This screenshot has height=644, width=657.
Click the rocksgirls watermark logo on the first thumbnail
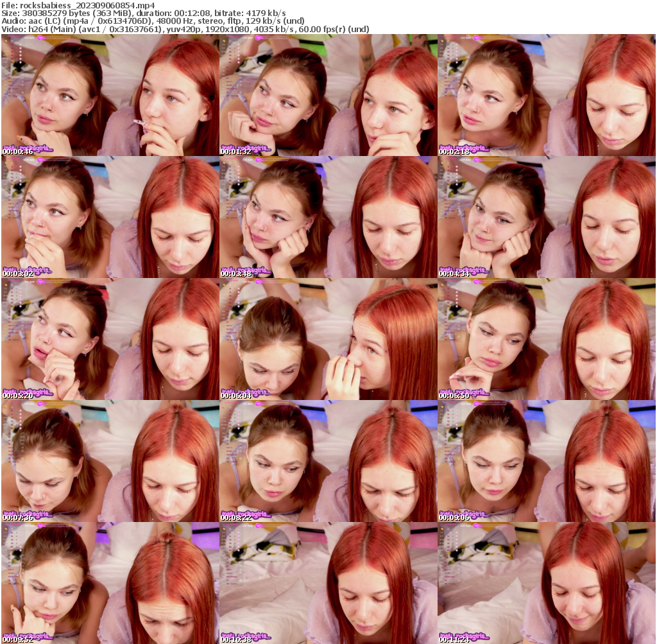29,146
